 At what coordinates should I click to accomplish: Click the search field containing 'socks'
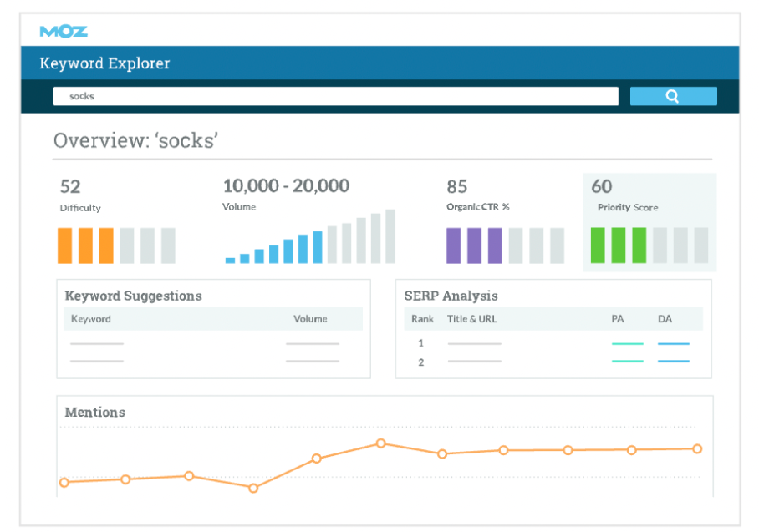[x=335, y=96]
